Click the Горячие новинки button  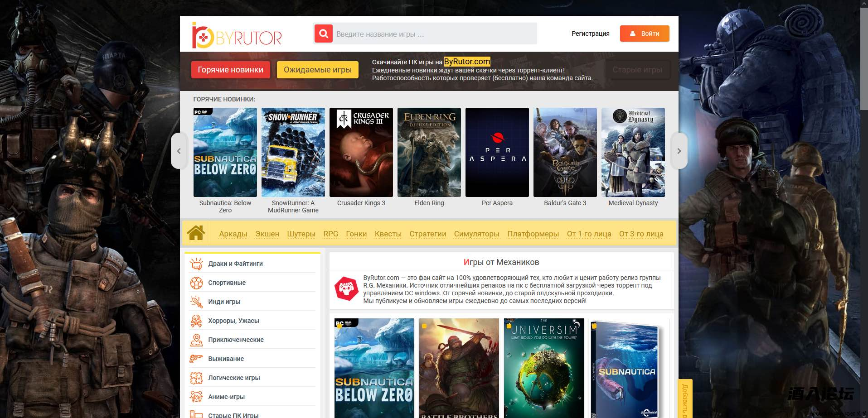[230, 70]
